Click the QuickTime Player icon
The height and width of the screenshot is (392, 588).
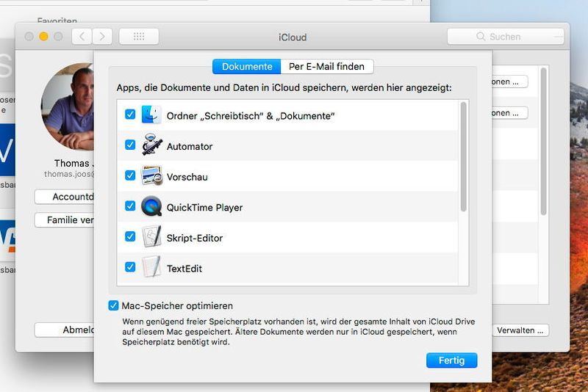pyautogui.click(x=151, y=206)
